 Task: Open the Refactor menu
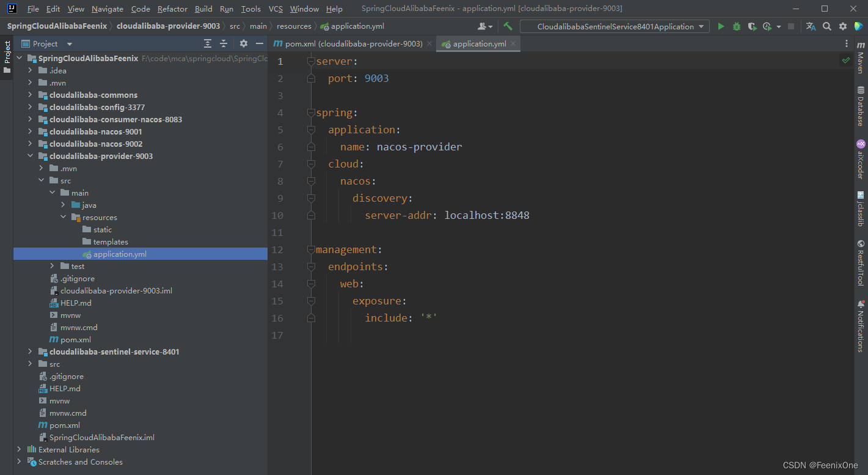[x=172, y=9]
